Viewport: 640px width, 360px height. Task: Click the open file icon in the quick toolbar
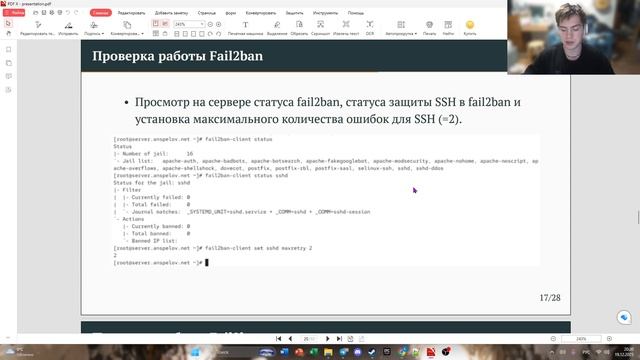pyautogui.click(x=36, y=13)
